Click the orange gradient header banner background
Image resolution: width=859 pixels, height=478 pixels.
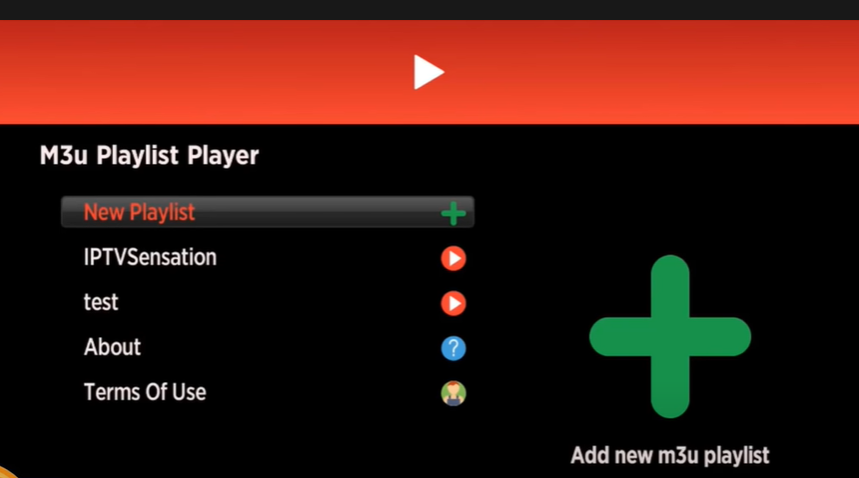657,72
